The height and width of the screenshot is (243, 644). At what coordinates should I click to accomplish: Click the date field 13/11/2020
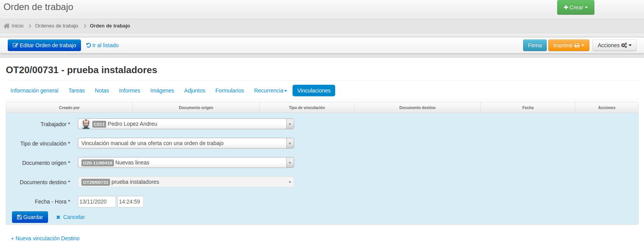pyautogui.click(x=97, y=202)
